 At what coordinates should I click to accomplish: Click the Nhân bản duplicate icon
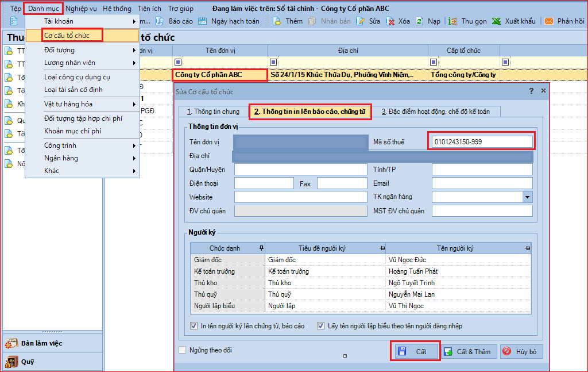312,21
